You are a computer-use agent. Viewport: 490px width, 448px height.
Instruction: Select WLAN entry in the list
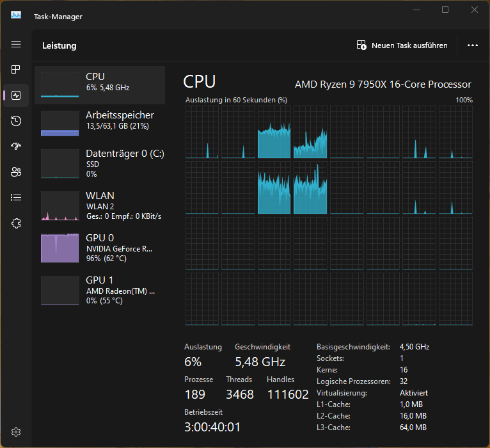[x=100, y=205]
